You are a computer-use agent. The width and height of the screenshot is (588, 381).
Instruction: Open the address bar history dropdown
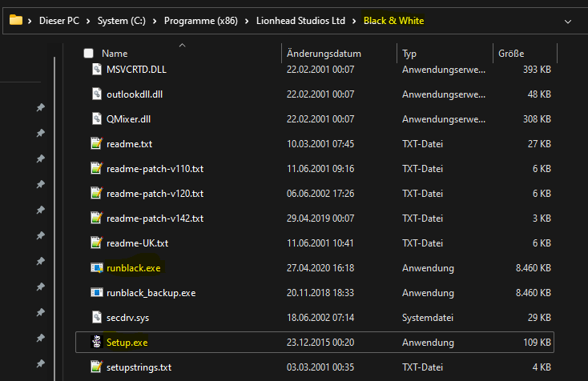click(568, 20)
